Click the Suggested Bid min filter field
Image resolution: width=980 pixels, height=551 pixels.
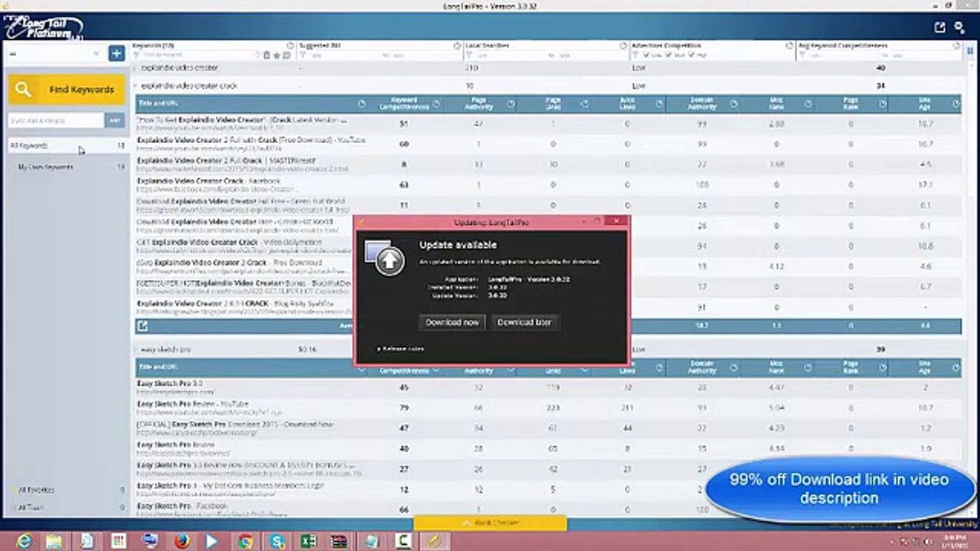point(338,55)
